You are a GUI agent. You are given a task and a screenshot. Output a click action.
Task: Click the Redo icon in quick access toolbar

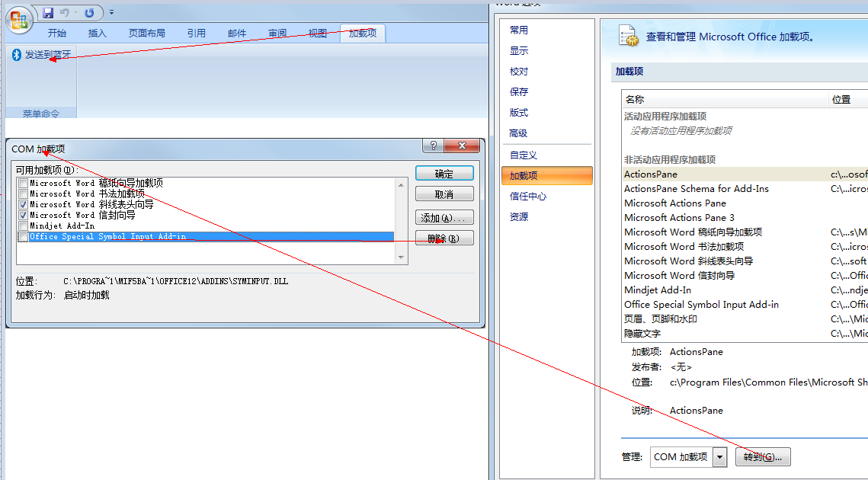90,13
